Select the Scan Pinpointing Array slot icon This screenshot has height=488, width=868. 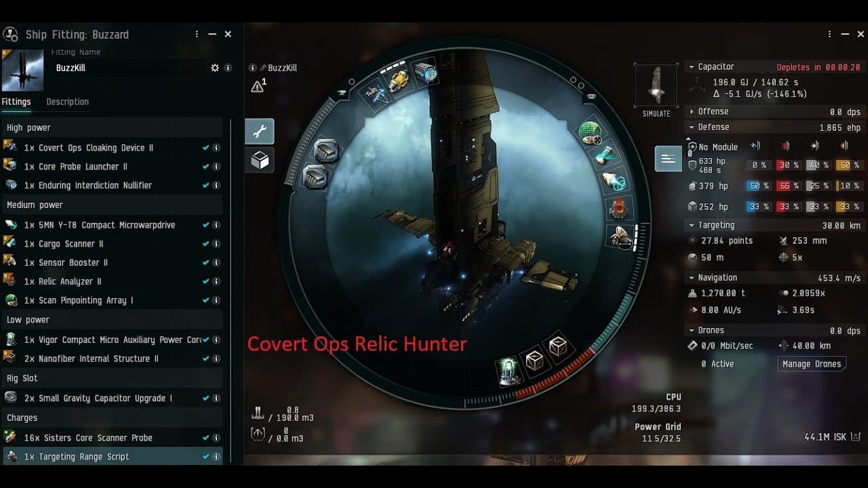tap(591, 131)
